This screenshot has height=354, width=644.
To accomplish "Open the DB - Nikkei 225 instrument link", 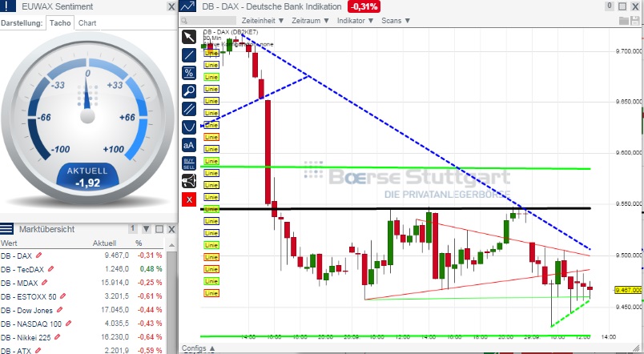I will (26, 337).
